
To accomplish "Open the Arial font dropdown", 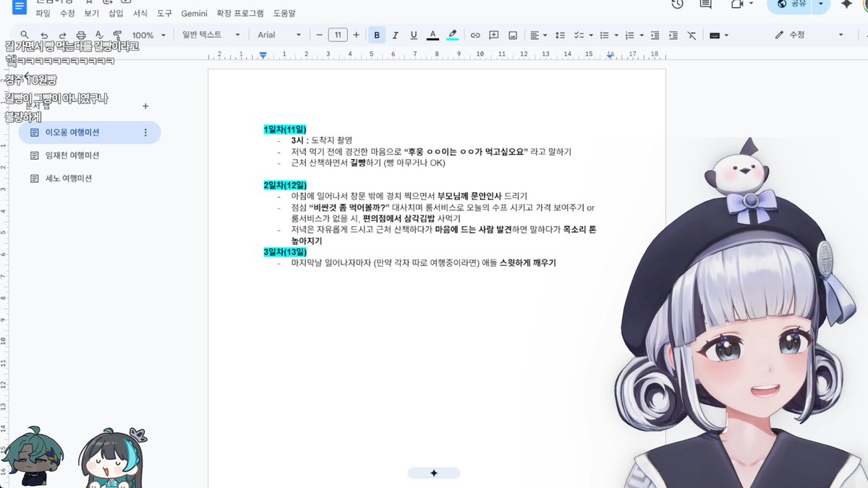I will (279, 35).
